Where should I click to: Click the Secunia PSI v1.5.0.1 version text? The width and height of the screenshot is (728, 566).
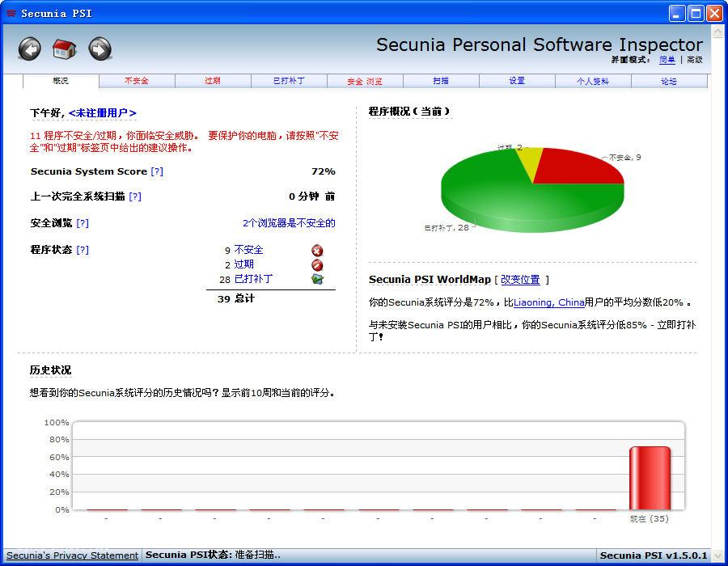[x=654, y=555]
